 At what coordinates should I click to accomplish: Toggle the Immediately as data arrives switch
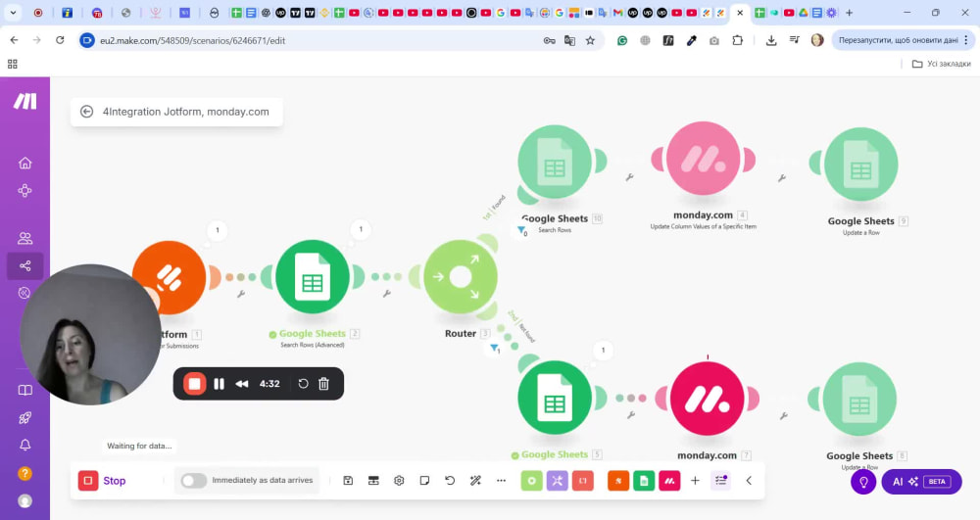(x=194, y=480)
